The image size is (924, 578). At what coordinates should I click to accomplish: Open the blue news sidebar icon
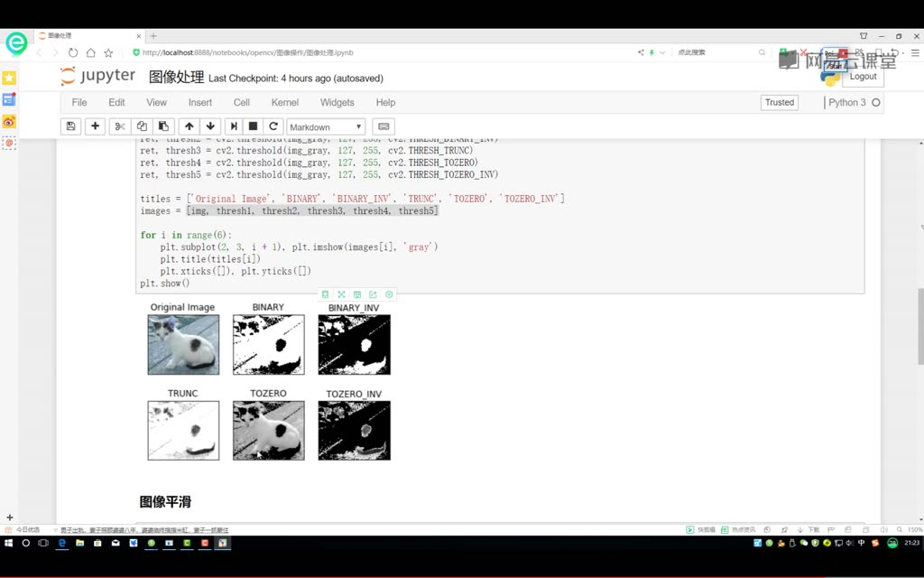pos(9,99)
